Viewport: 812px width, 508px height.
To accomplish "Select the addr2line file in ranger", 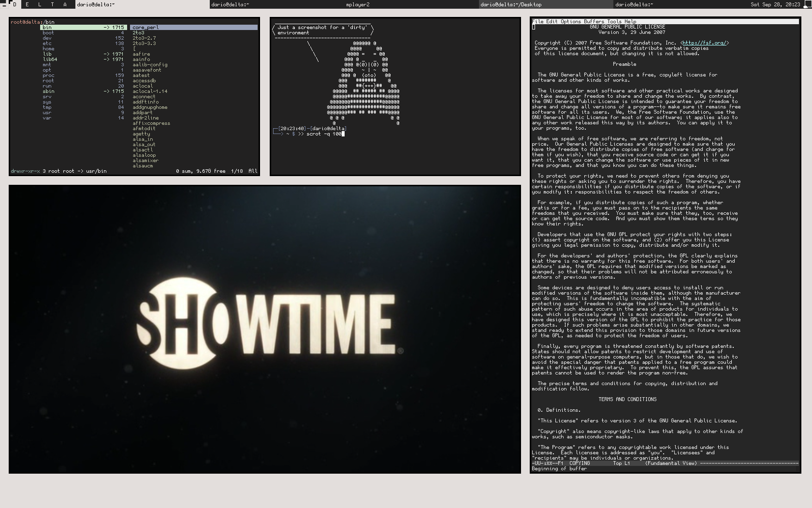I will click(145, 118).
